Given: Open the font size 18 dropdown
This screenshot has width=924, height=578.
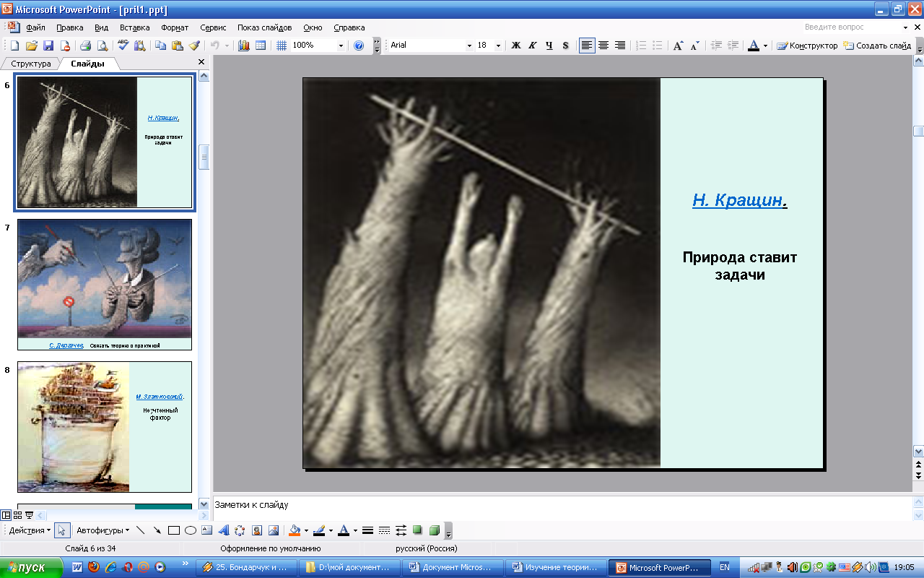Looking at the screenshot, I should (x=500, y=46).
